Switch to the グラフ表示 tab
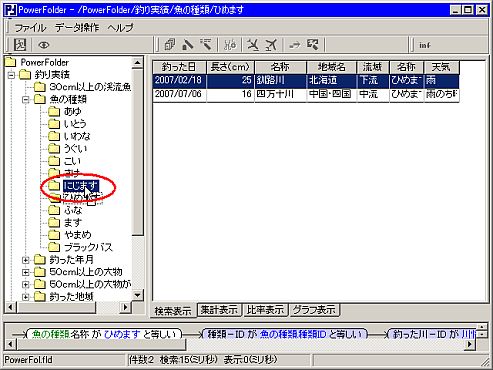Screen dimensions: 493x370 (x=314, y=310)
